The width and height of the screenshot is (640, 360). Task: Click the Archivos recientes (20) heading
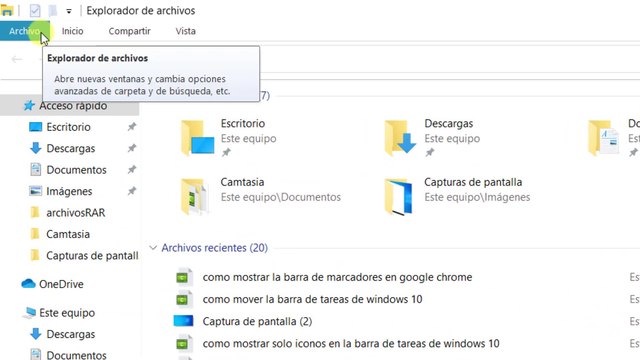pyautogui.click(x=215, y=248)
